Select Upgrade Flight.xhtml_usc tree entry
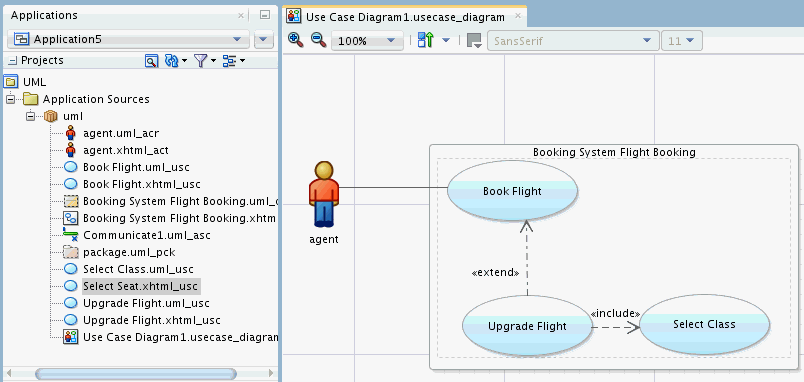804x382 pixels. coord(152,320)
